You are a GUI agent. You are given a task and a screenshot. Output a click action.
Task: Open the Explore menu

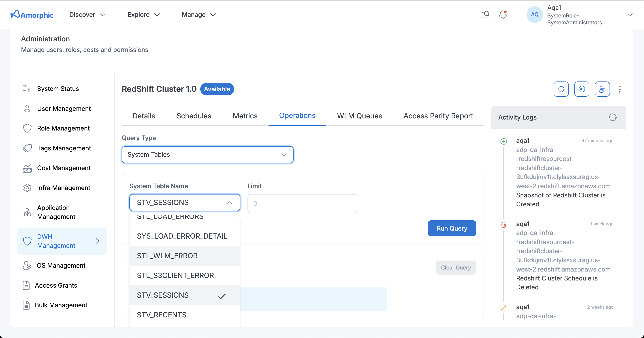tap(143, 15)
